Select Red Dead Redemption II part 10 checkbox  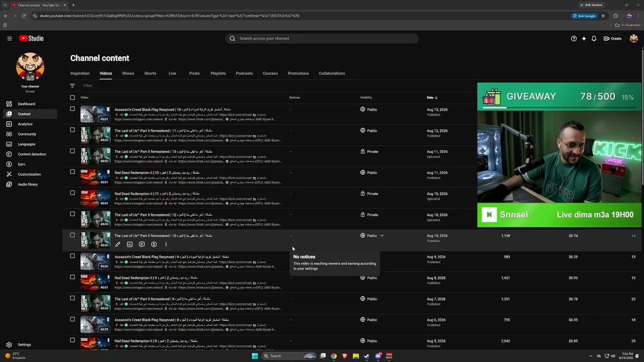[72, 172]
